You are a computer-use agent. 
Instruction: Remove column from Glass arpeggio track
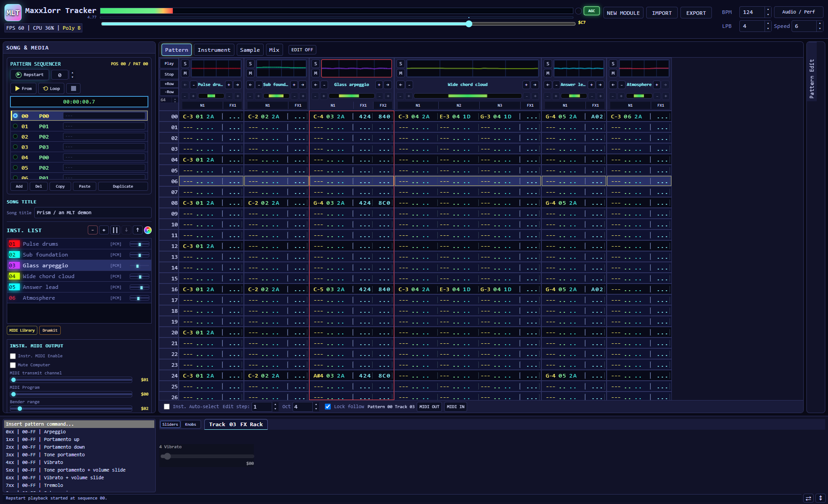[x=324, y=85]
